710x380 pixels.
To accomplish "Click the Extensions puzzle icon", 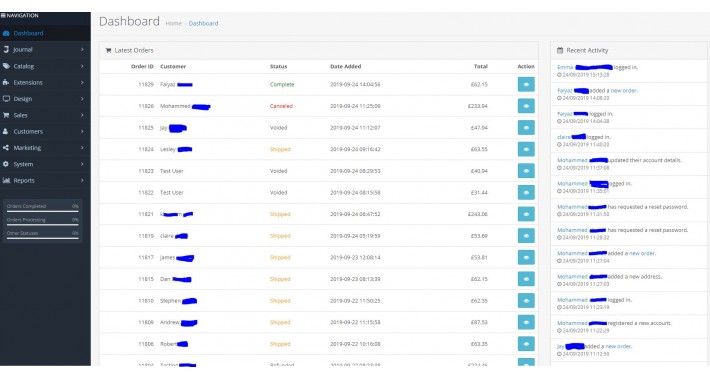I will (x=6, y=82).
